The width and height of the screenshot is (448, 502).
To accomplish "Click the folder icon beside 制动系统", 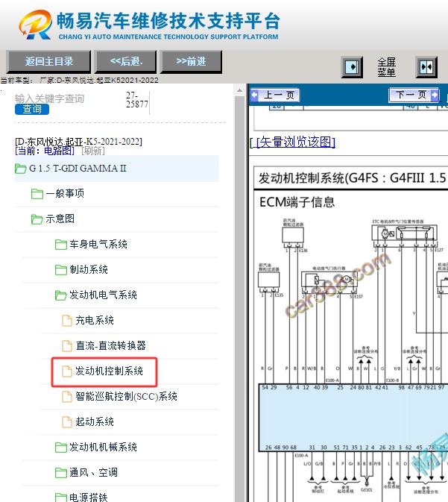I will click(61, 270).
